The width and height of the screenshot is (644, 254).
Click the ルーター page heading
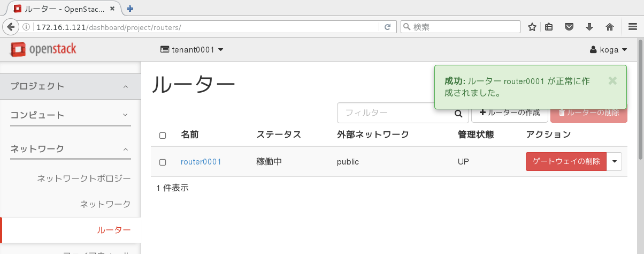pos(194,85)
